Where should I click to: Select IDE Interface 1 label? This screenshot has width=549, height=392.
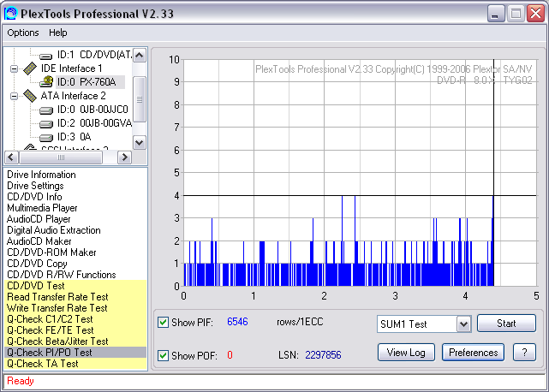[71, 68]
